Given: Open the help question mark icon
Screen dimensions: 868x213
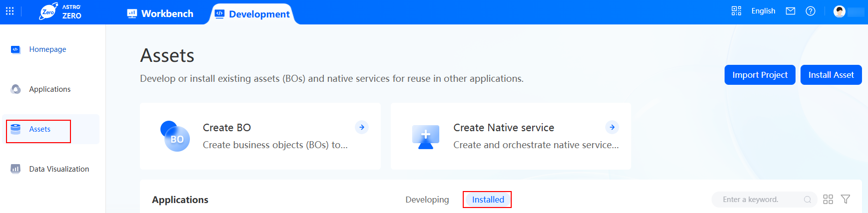Looking at the screenshot, I should pyautogui.click(x=811, y=11).
